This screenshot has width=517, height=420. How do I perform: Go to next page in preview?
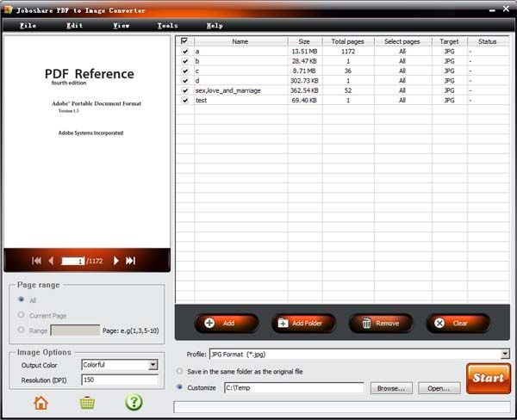(115, 261)
